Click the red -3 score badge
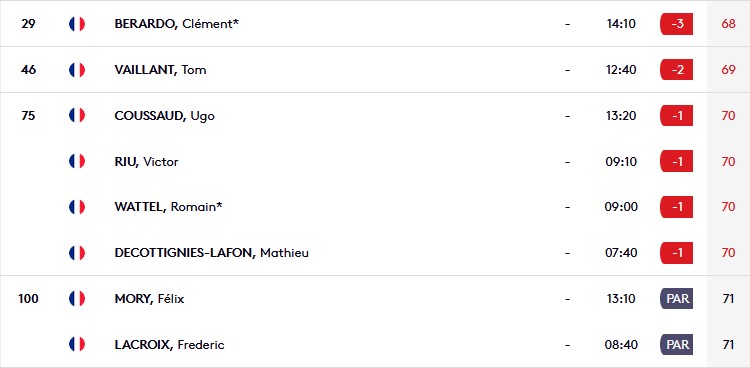 676,24
